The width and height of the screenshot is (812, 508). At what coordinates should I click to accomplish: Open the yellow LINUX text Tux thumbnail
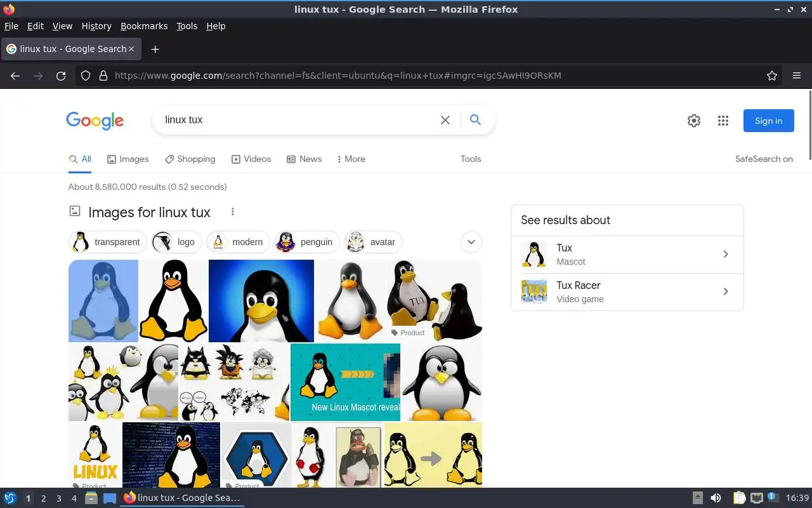click(95, 455)
